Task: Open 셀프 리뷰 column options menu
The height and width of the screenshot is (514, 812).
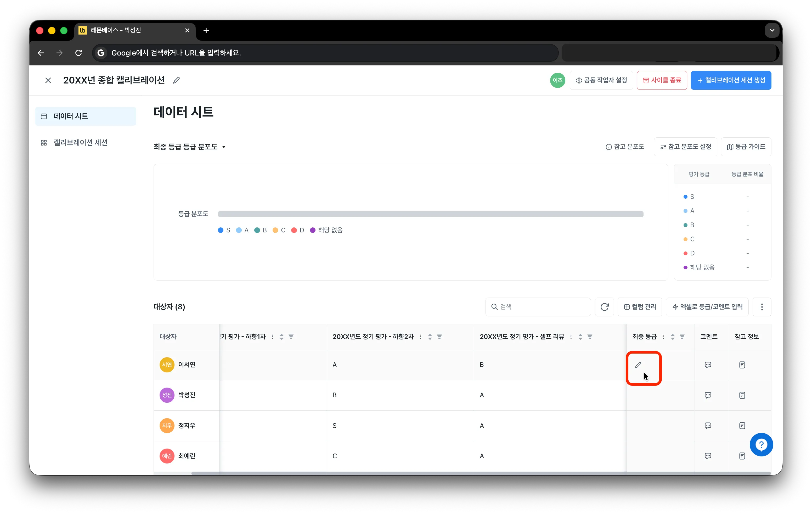Action: coord(571,337)
